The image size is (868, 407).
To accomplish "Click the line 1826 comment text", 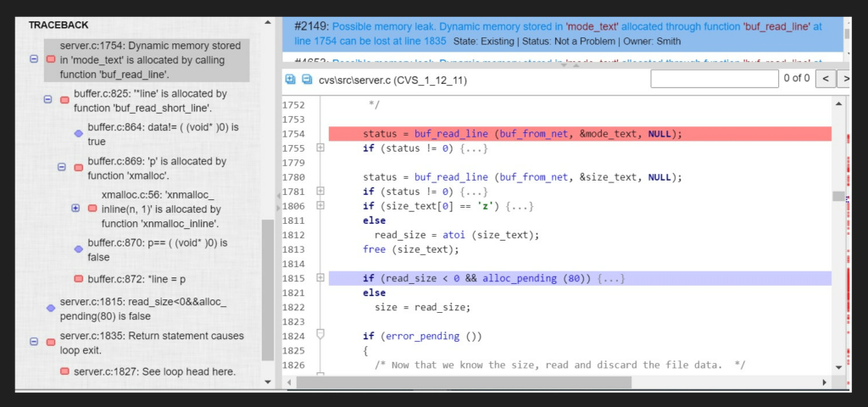I will click(x=560, y=365).
